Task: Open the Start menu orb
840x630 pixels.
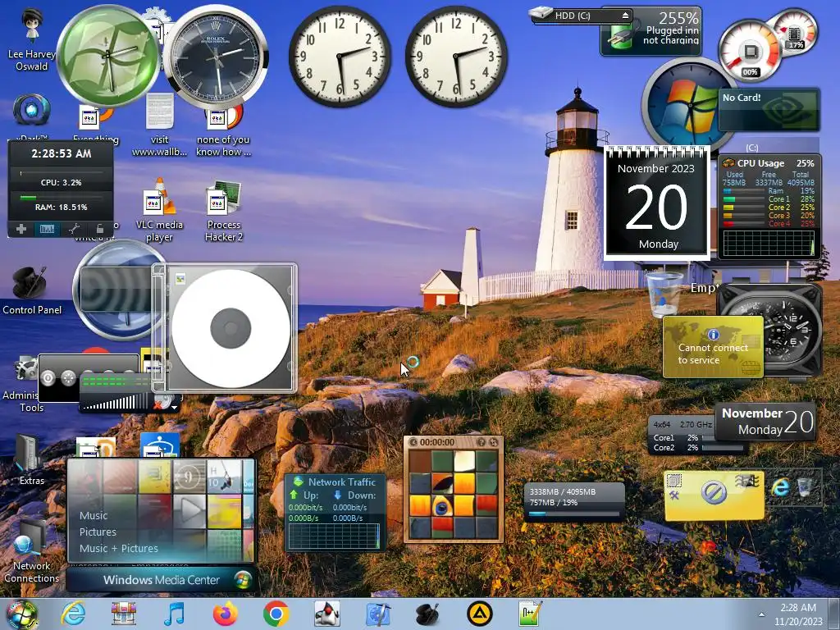Action: point(21,614)
